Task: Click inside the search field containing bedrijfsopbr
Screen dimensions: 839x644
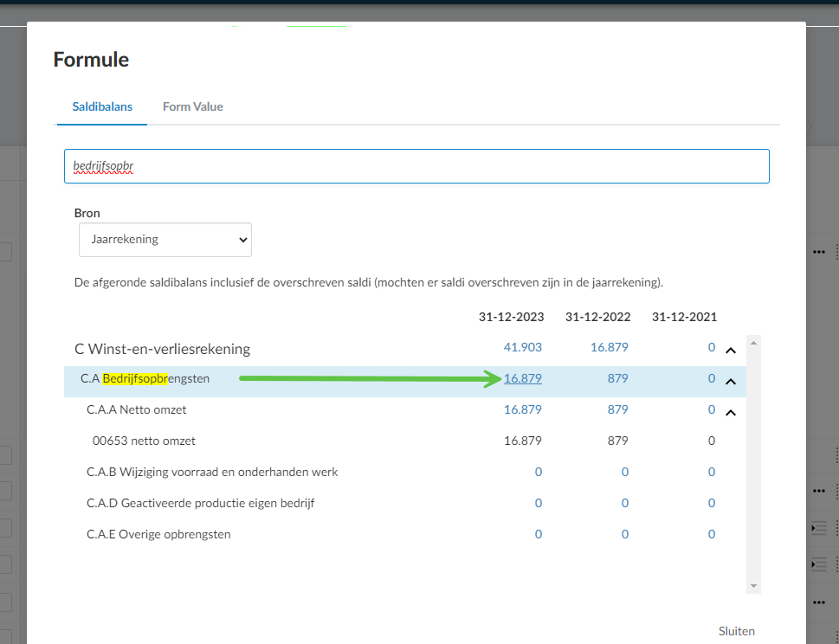Action: [x=416, y=166]
